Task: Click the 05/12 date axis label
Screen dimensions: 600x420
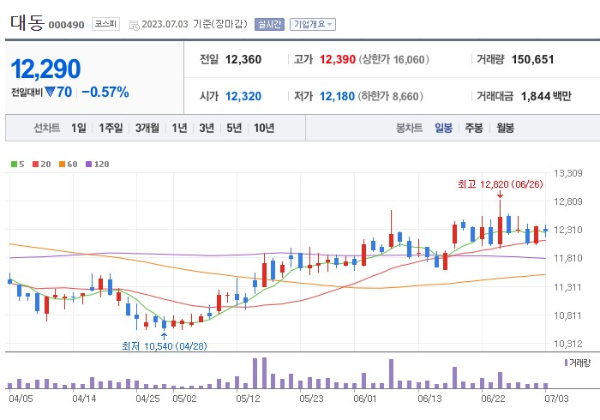Action: (x=248, y=399)
